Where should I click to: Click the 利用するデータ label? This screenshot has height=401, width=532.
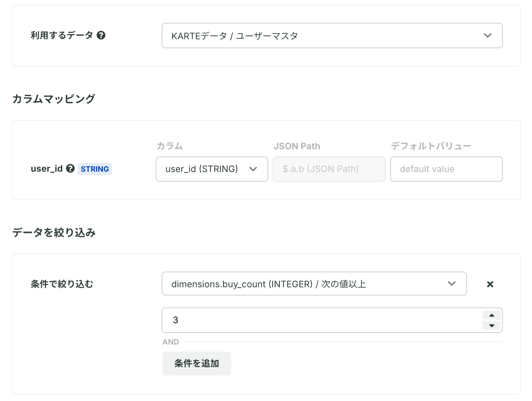(x=62, y=35)
